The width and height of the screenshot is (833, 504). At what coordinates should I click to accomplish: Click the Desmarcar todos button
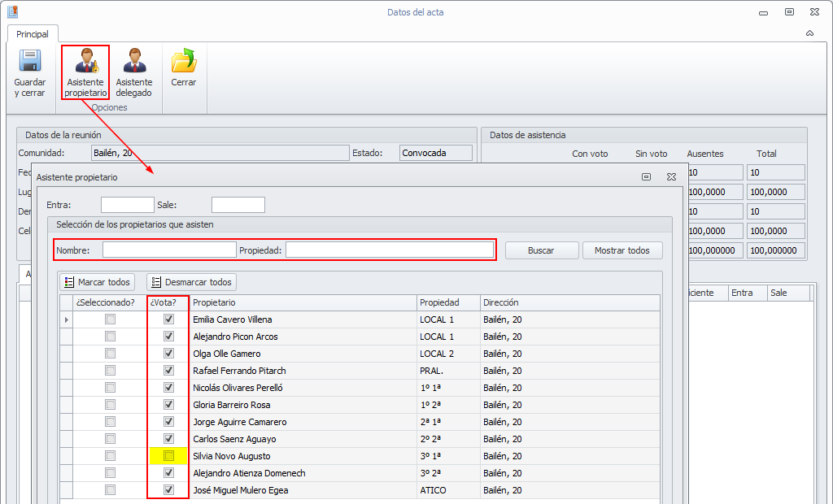[x=191, y=282]
